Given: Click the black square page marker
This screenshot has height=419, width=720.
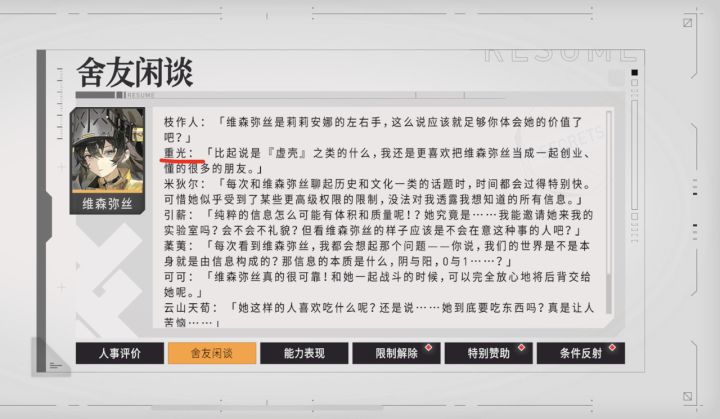Looking at the screenshot, I should tap(635, 72).
